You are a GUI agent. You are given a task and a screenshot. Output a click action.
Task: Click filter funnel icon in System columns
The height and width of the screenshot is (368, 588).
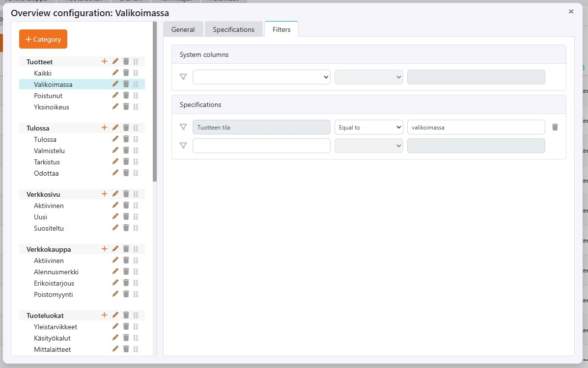(183, 77)
